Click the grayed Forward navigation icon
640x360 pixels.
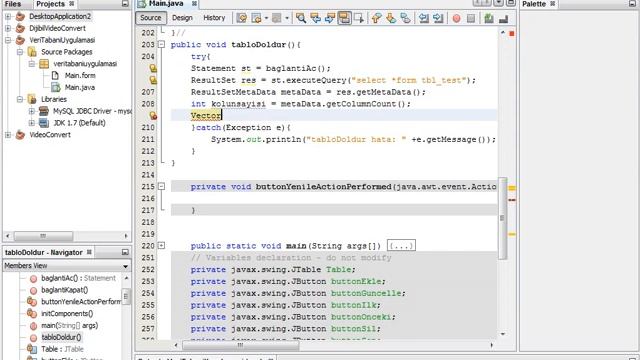coord(277,18)
